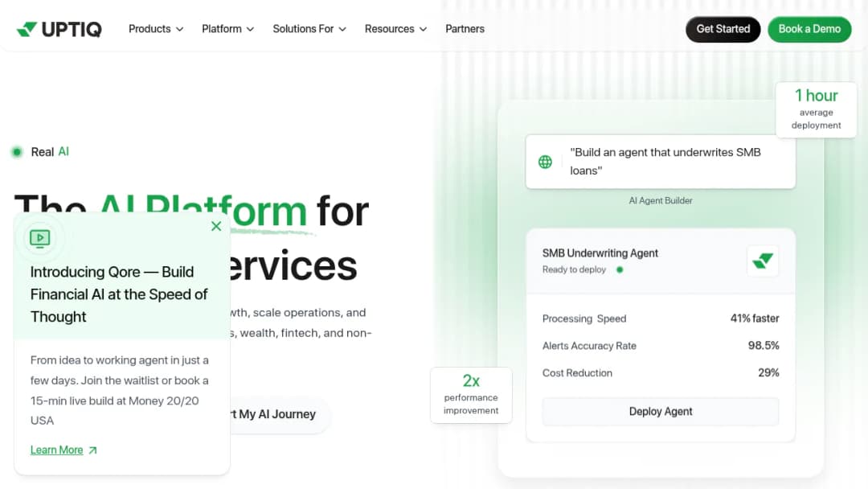This screenshot has width=868, height=489.
Task: Click the UPTIQ icon on SMB Underwriting card
Action: coord(763,261)
